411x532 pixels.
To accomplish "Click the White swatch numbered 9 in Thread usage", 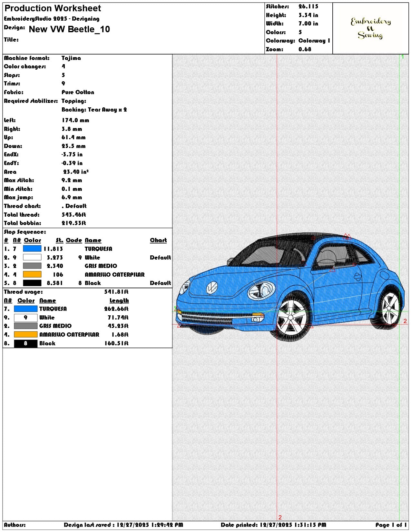I will coord(26,318).
